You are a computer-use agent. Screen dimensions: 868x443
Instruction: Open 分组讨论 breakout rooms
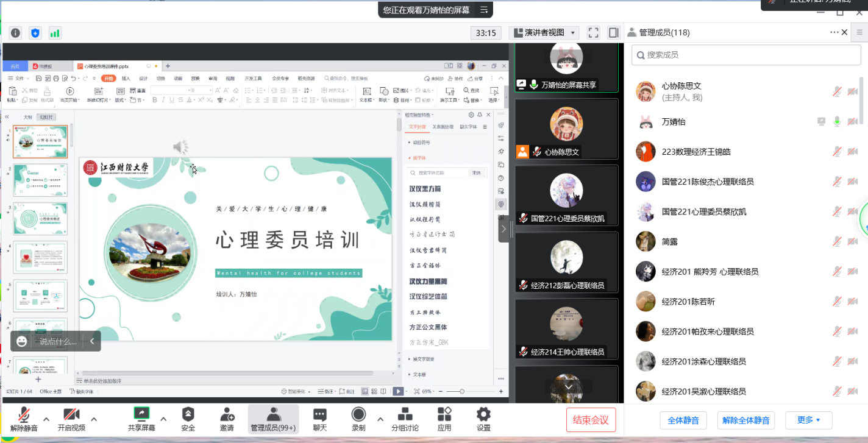405,419
